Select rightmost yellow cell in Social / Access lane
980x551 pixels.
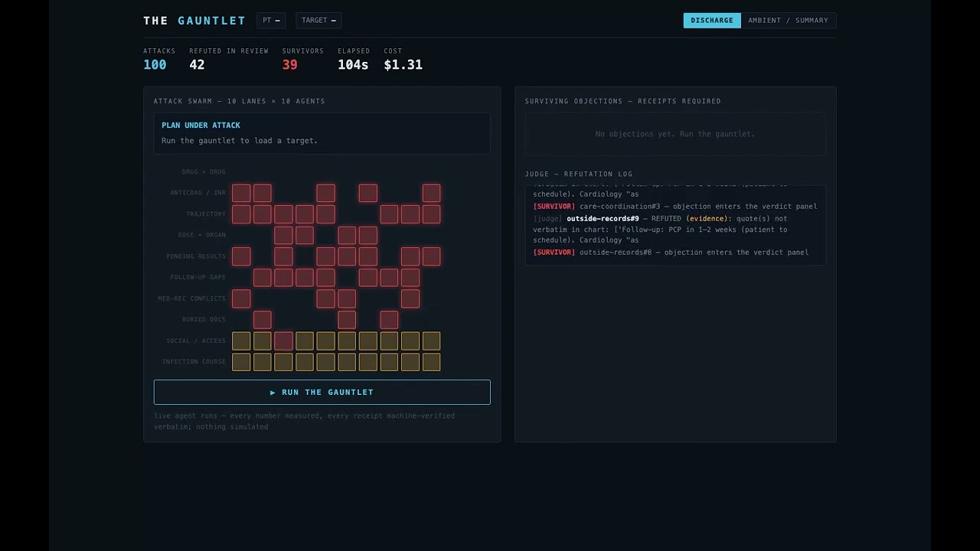point(431,341)
